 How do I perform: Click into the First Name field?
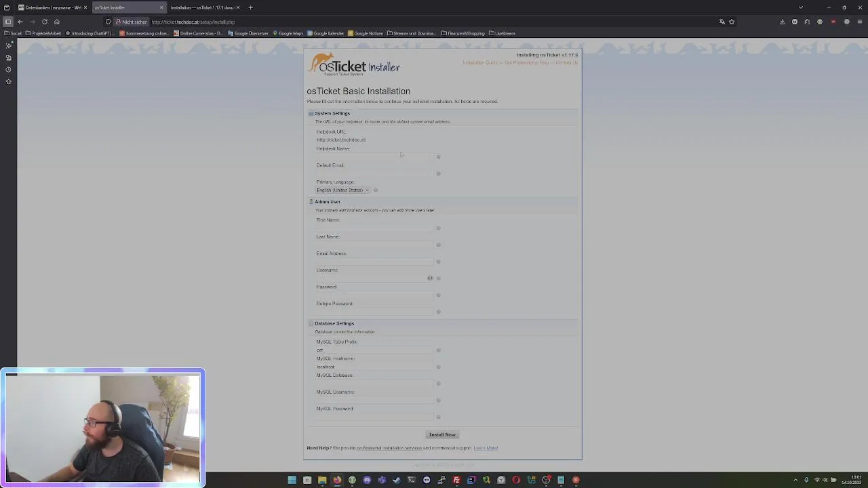click(x=374, y=228)
